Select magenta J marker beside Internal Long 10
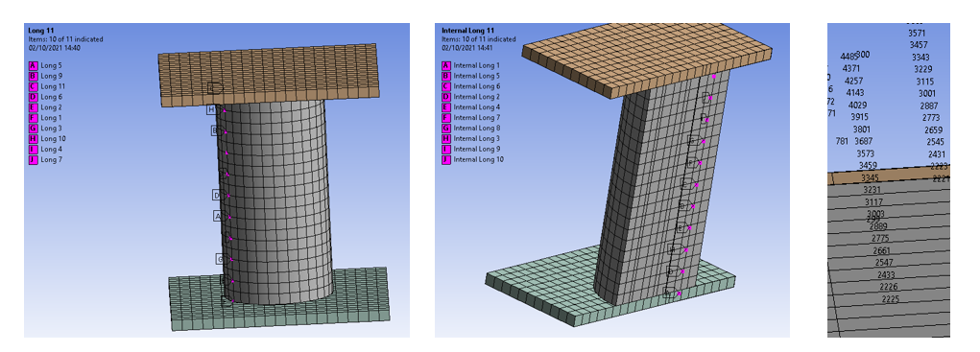The width and height of the screenshot is (980, 352). 446,160
